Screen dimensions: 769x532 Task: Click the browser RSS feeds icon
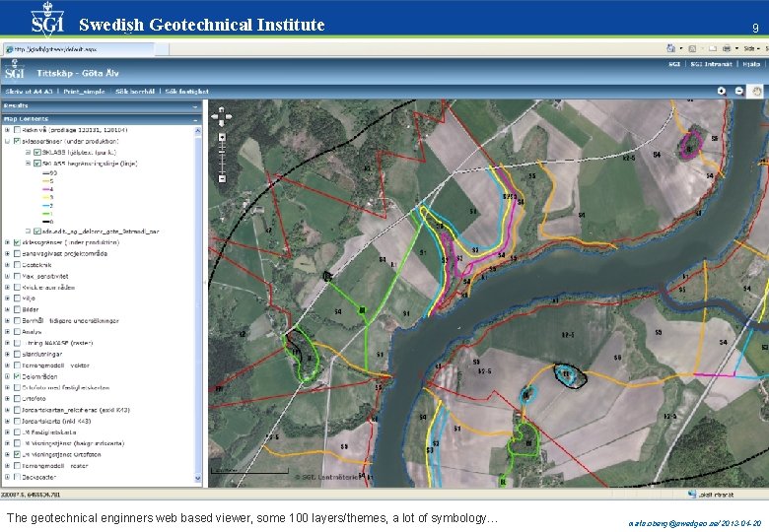(692, 48)
